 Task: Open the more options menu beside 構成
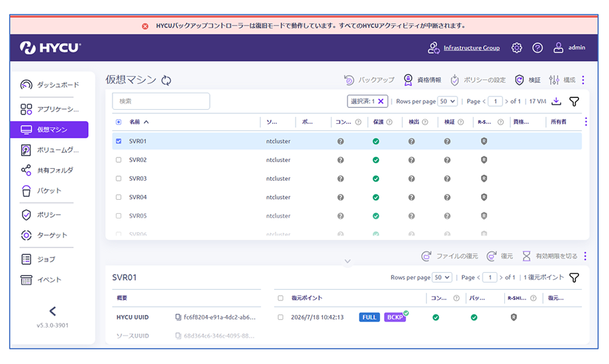point(583,80)
